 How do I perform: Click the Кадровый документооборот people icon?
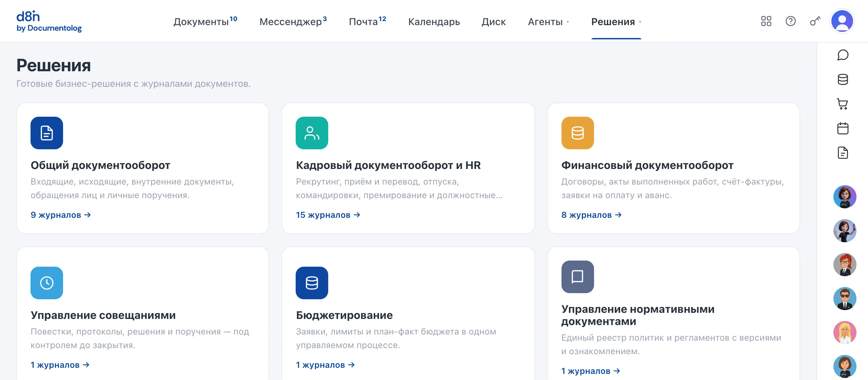click(312, 133)
